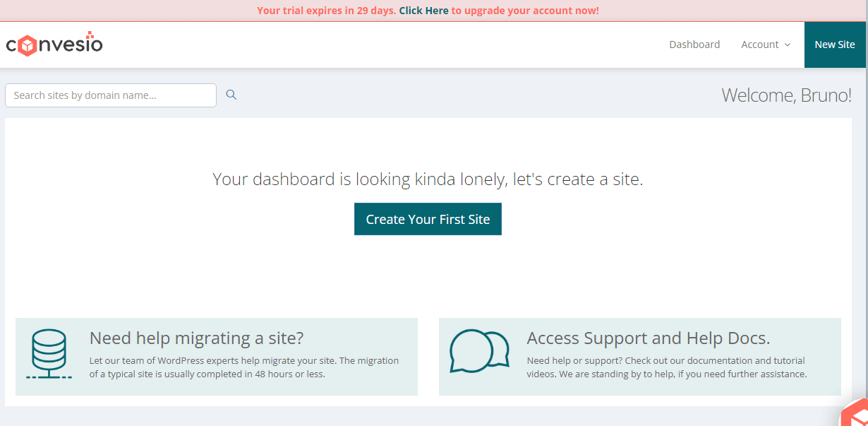The height and width of the screenshot is (426, 868).
Task: Expand the Account dropdown menu
Action: 766,45
